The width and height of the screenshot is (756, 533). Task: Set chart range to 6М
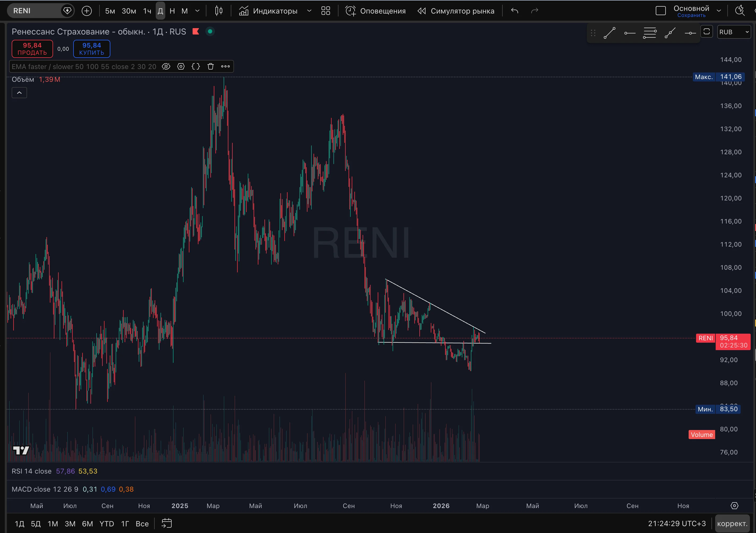click(x=87, y=524)
